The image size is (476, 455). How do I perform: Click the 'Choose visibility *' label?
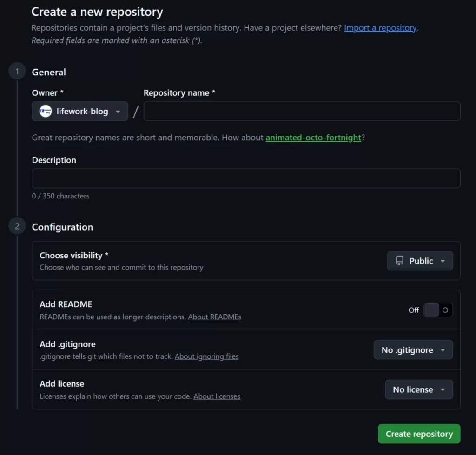[x=74, y=256]
